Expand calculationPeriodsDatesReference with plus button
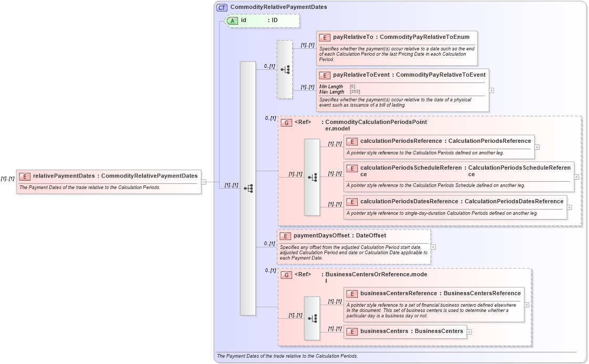The height and width of the screenshot is (364, 589). [569, 207]
